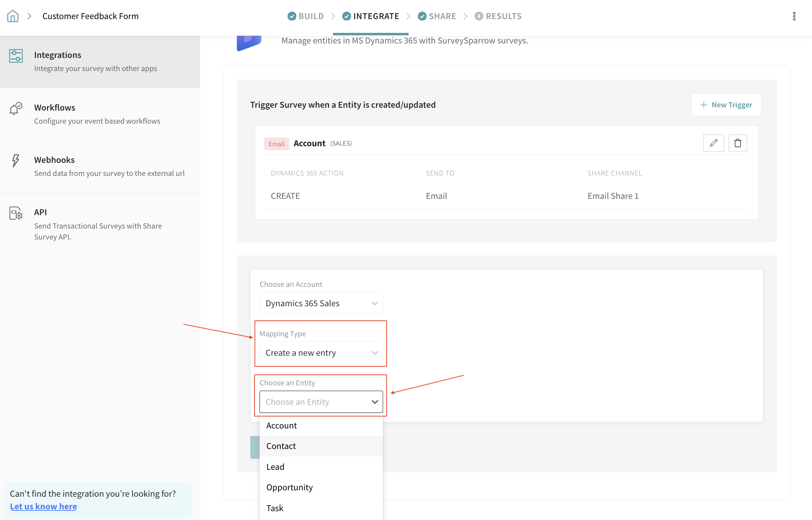Open the Mapping Type dropdown

(x=321, y=353)
